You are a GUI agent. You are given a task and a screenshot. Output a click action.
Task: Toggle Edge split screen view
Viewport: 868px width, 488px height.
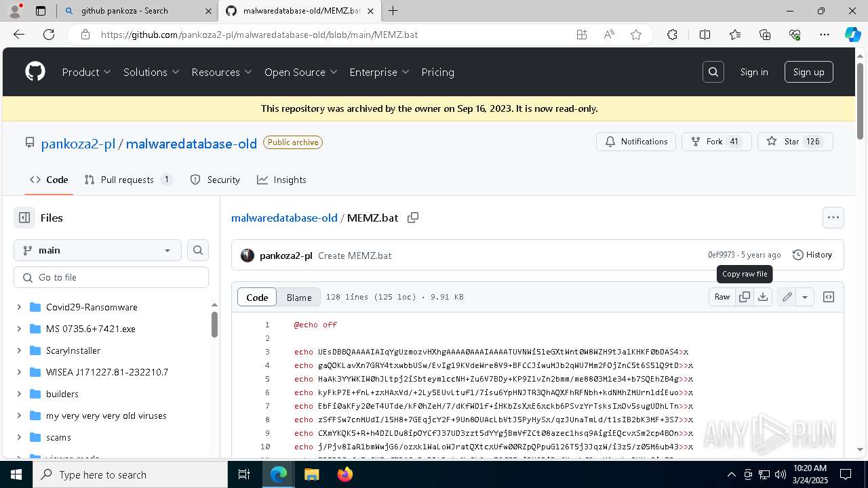pos(705,35)
